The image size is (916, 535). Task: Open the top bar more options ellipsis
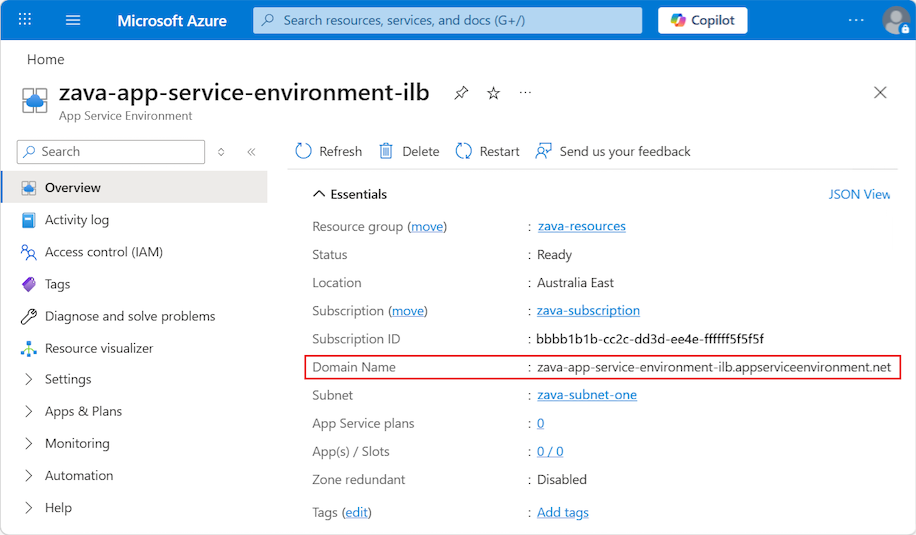(x=856, y=20)
